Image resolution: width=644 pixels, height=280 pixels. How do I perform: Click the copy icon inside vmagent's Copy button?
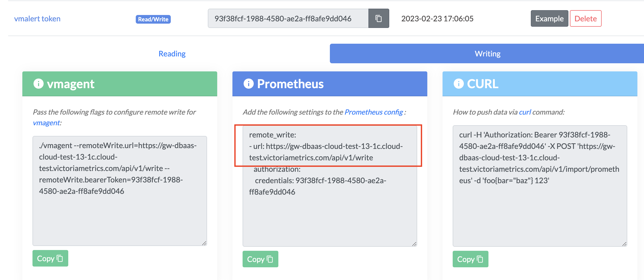coord(59,258)
